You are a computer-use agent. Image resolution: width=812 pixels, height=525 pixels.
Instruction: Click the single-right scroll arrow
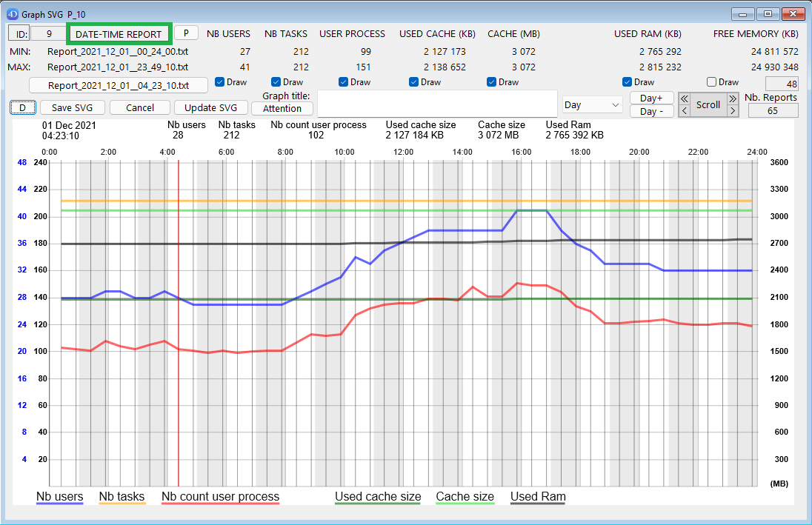point(733,111)
